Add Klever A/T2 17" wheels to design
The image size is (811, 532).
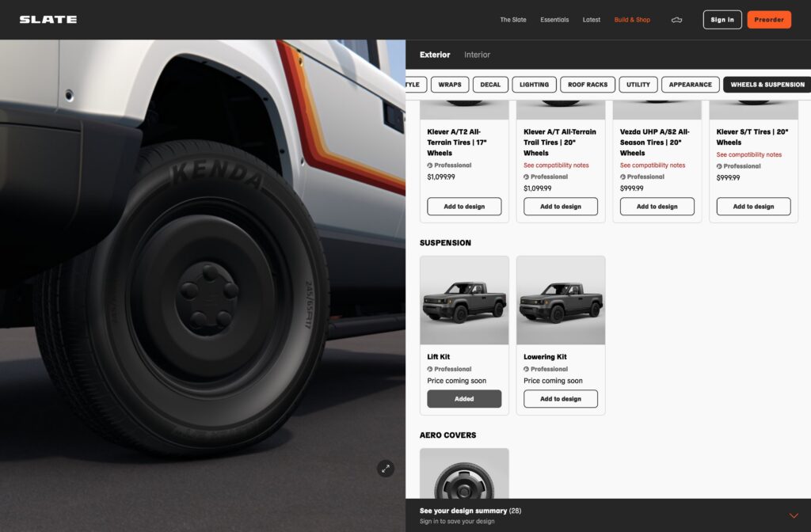[464, 207]
